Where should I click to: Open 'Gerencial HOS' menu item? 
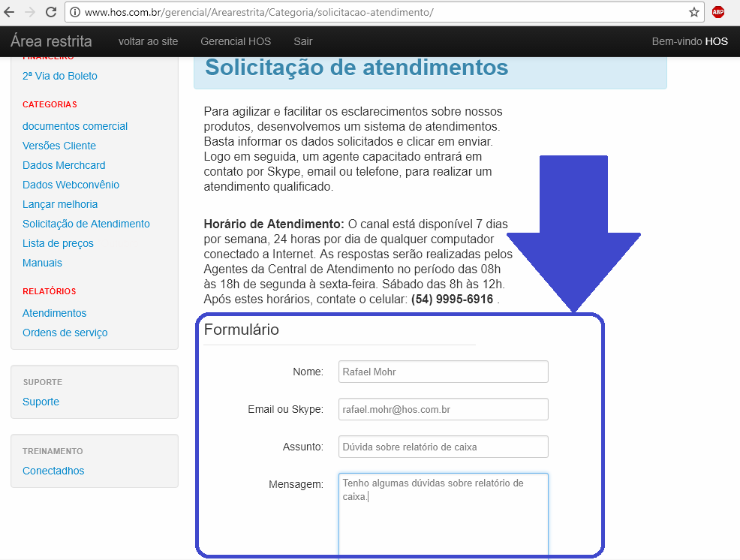pos(236,41)
